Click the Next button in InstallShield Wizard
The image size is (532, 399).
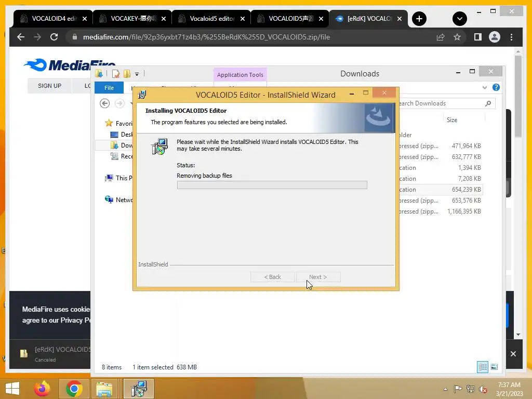[318, 277]
